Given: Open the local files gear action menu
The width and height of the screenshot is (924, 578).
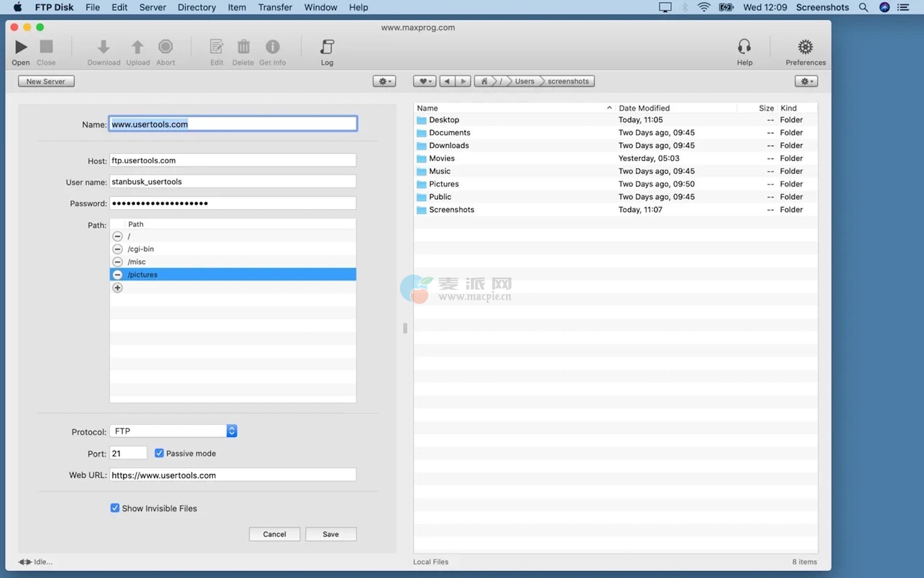Looking at the screenshot, I should [806, 81].
